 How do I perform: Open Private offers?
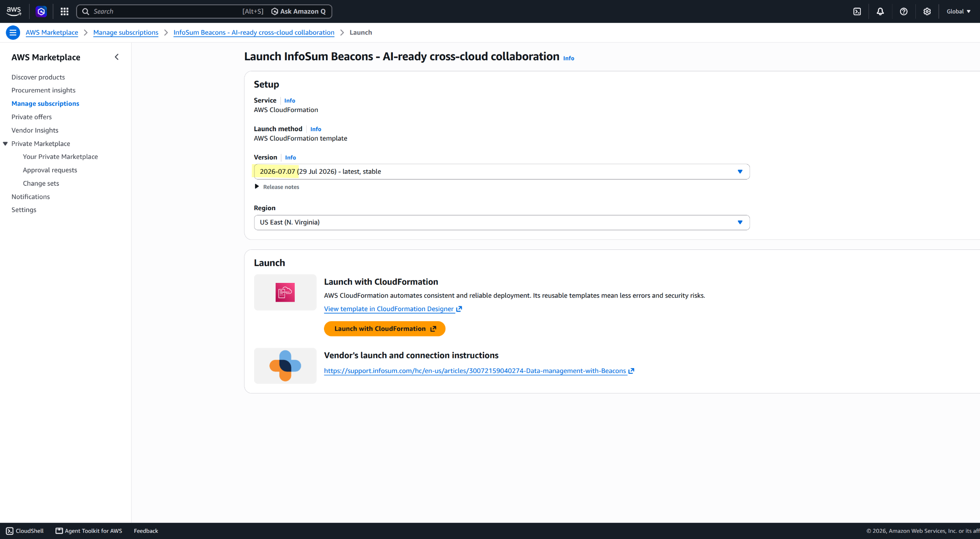32,117
